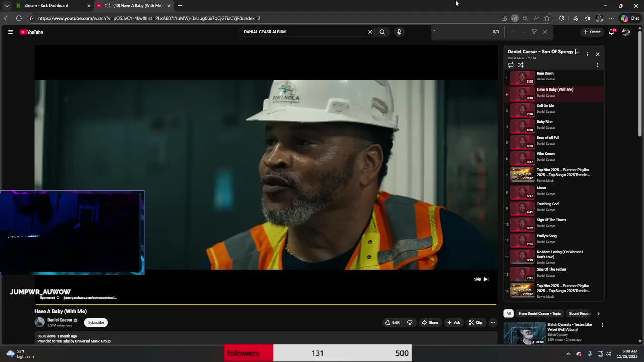The height and width of the screenshot is (362, 644).
Task: Select the All filter chip
Action: [508, 313]
